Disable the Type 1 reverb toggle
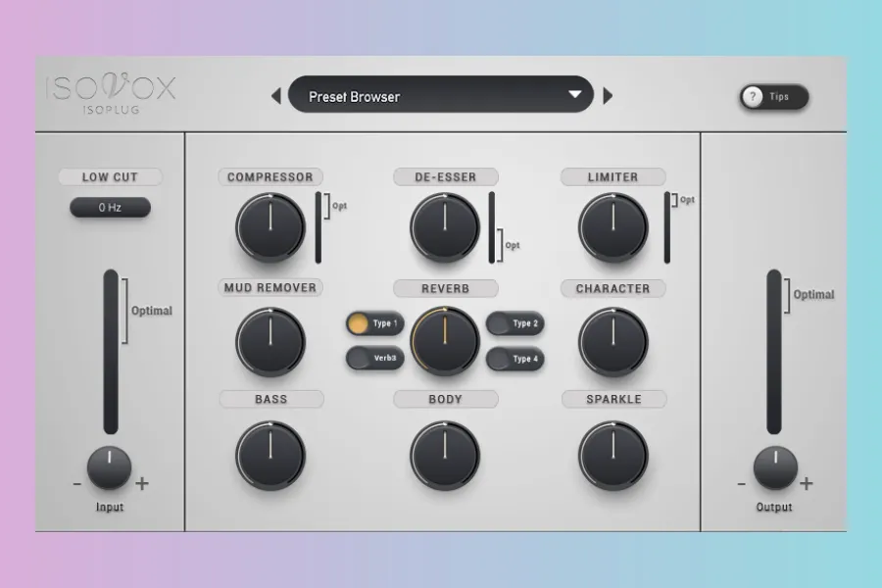The width and height of the screenshot is (882, 588). point(374,323)
